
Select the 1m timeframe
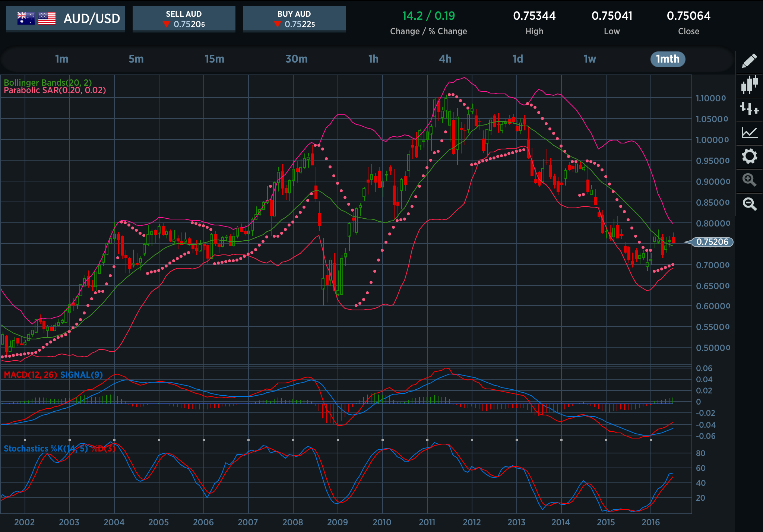(x=61, y=59)
